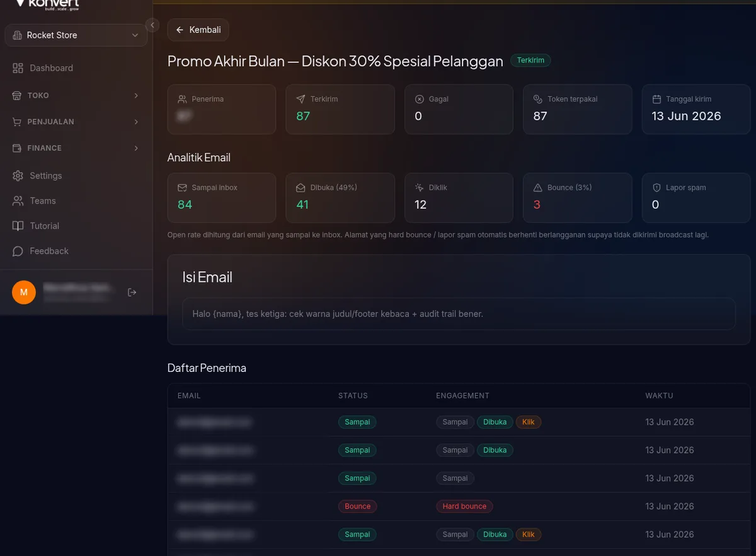Click the Analitik Email heading

[199, 158]
